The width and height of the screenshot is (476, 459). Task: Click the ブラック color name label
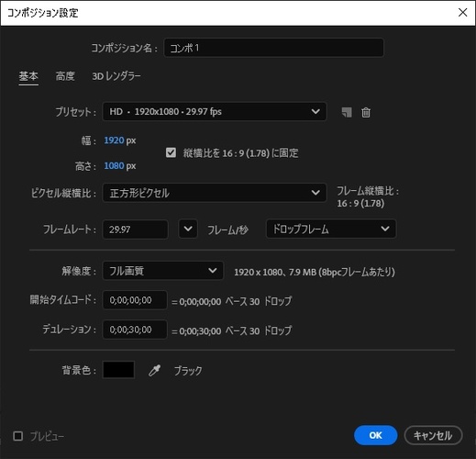tap(188, 371)
